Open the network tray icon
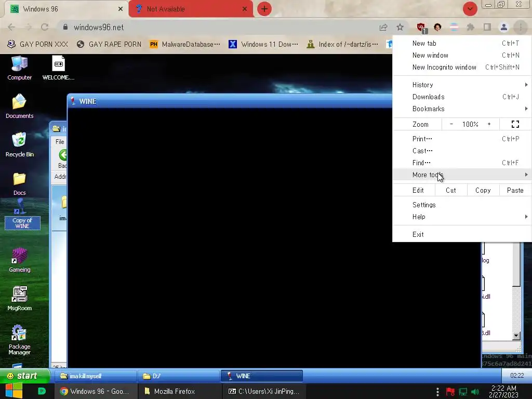The image size is (532, 399). (x=463, y=392)
